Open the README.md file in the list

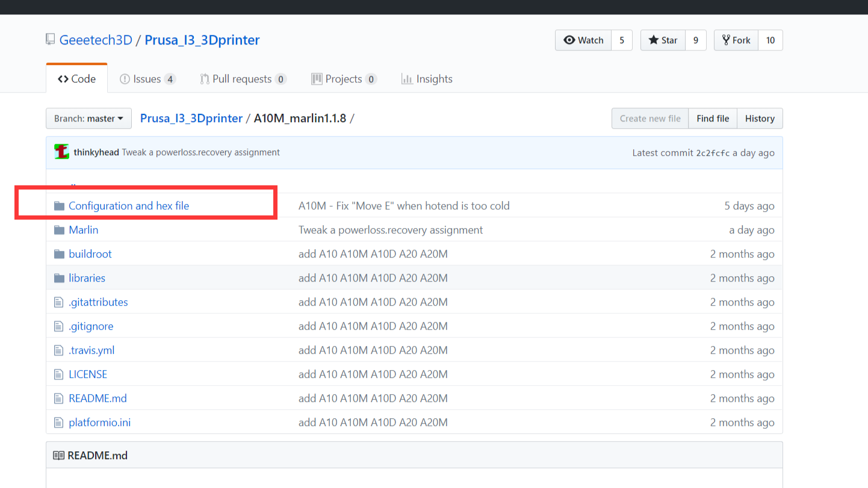point(98,398)
